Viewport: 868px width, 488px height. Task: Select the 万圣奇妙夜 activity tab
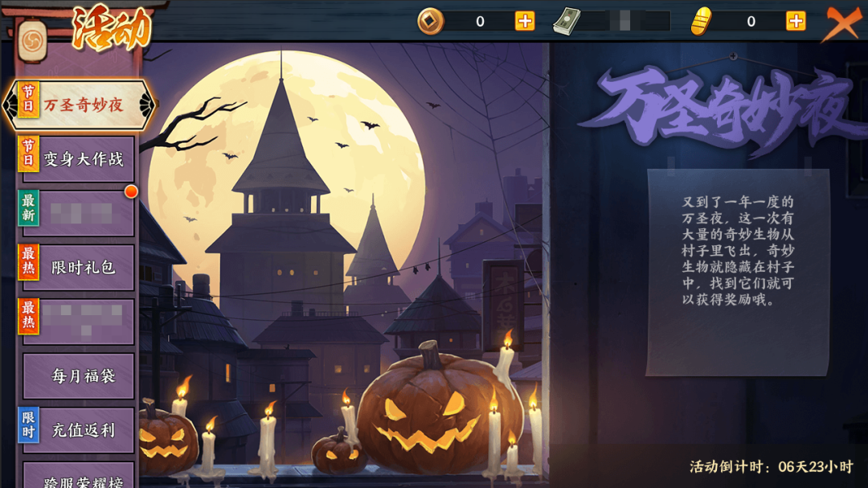79,105
